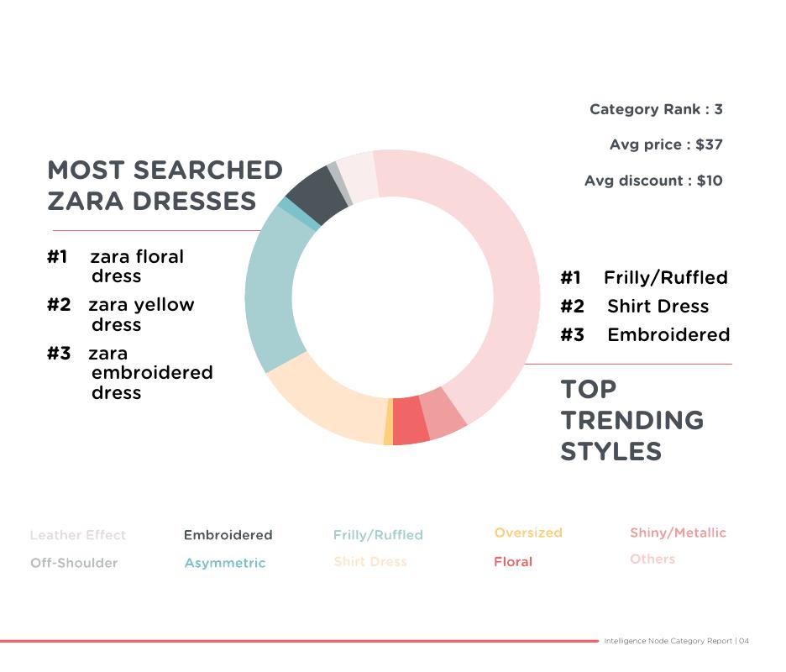Select the Oversized legend label

pyautogui.click(x=528, y=533)
